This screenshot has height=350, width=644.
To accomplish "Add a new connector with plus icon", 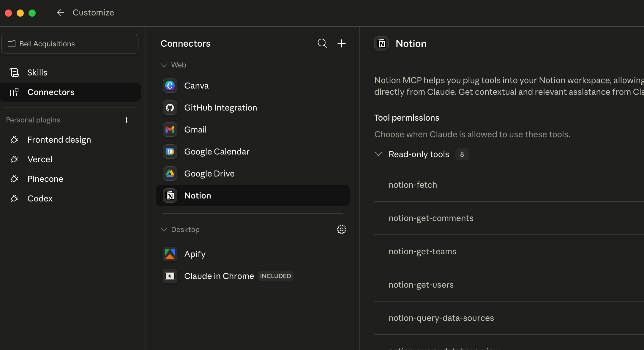I will pyautogui.click(x=342, y=43).
